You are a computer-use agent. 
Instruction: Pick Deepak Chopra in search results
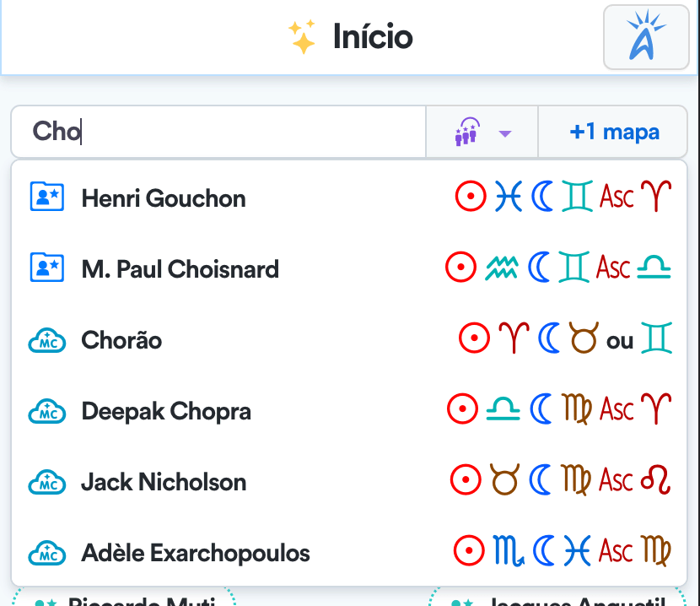(x=166, y=411)
